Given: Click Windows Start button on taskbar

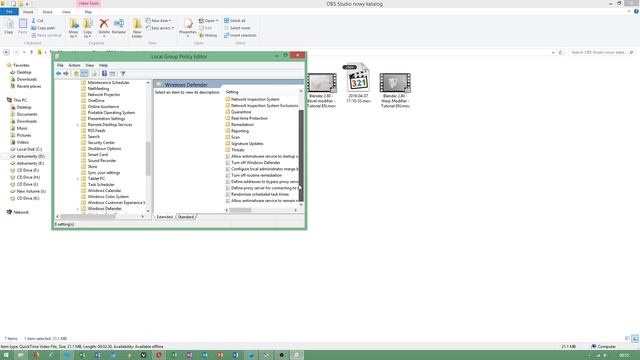Looking at the screenshot, I should tap(6, 355).
